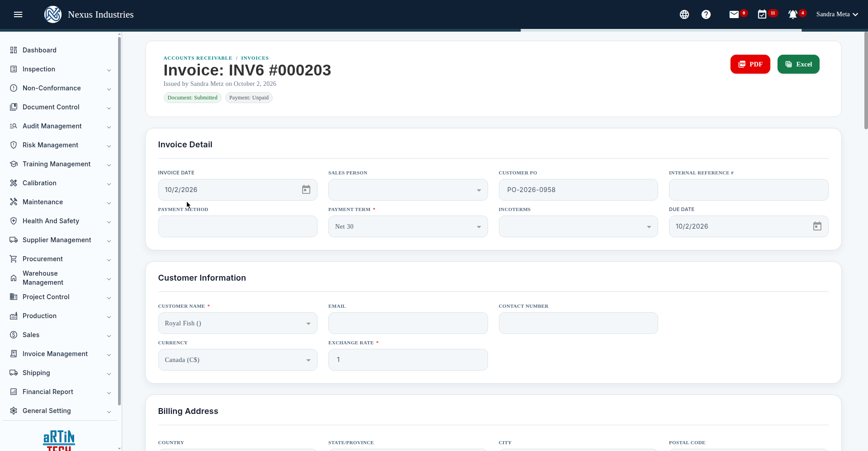Open the Sales Person dropdown
This screenshot has width=868, height=451.
tap(408, 190)
